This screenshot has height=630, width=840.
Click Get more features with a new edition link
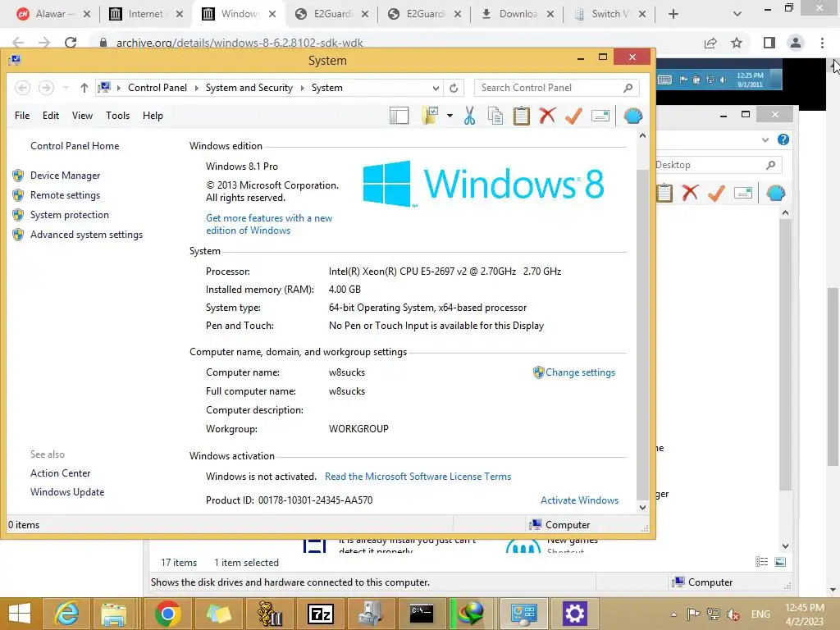[269, 224]
